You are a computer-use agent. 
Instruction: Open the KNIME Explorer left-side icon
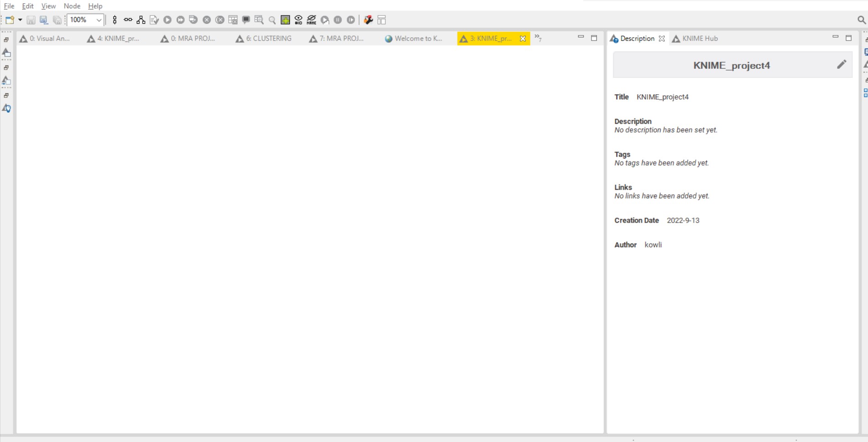click(6, 53)
